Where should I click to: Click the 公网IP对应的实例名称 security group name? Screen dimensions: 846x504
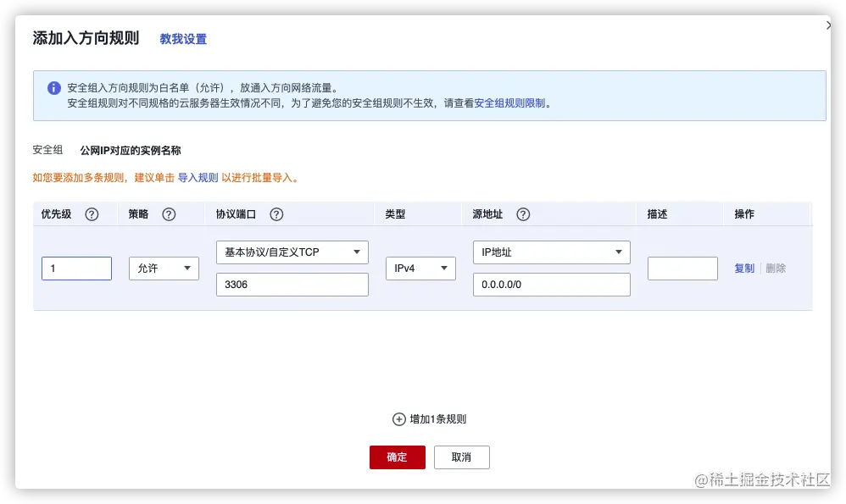tap(131, 151)
